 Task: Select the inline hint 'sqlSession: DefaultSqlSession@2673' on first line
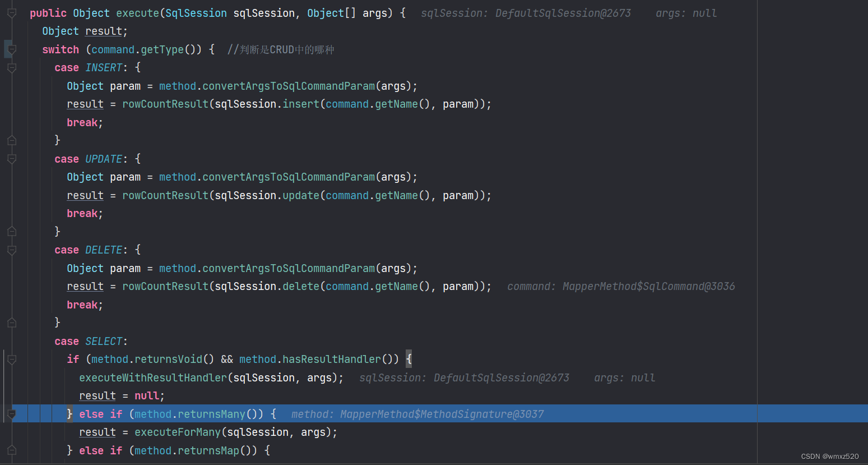click(526, 13)
